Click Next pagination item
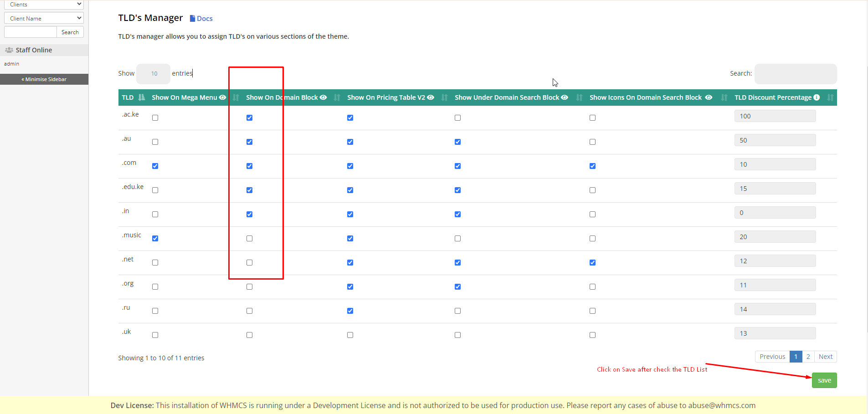Viewport: 868px width, 414px height. tap(825, 357)
